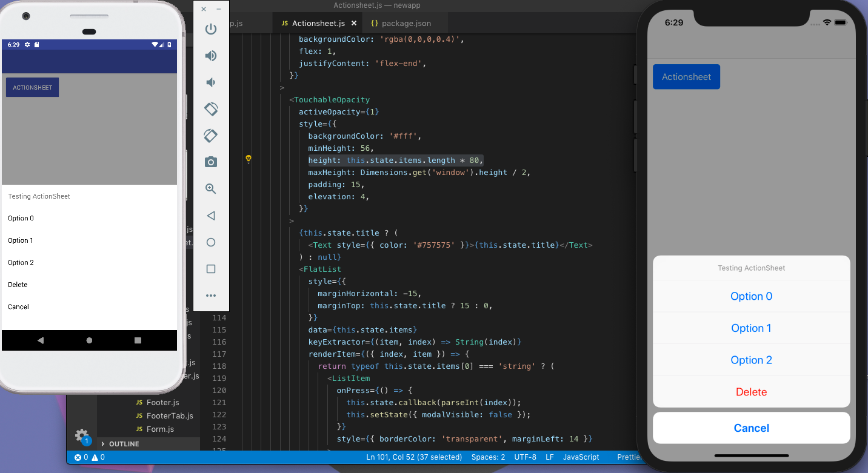Close the Actionsheet.js editor tab

pos(354,23)
